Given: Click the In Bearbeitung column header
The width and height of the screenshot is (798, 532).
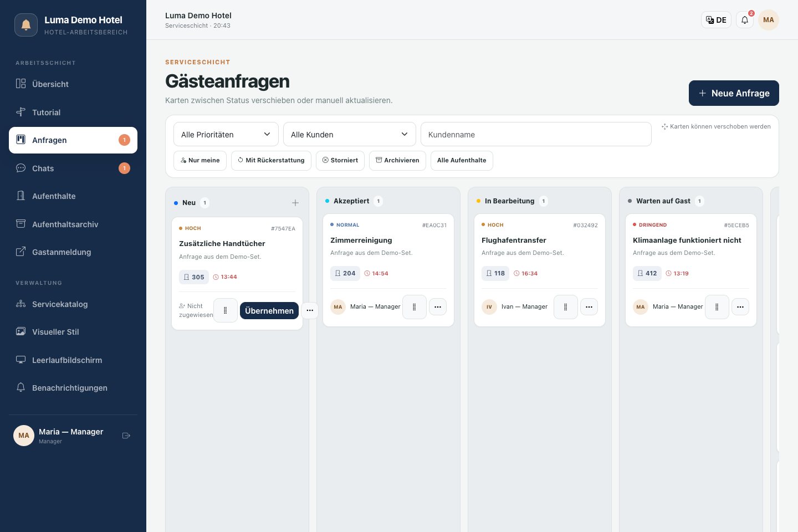Looking at the screenshot, I should tap(510, 201).
